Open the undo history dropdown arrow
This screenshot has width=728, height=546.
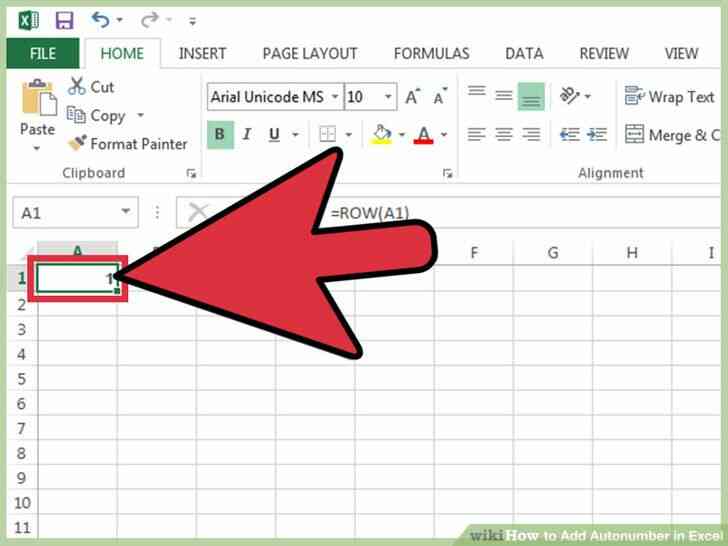tap(120, 20)
